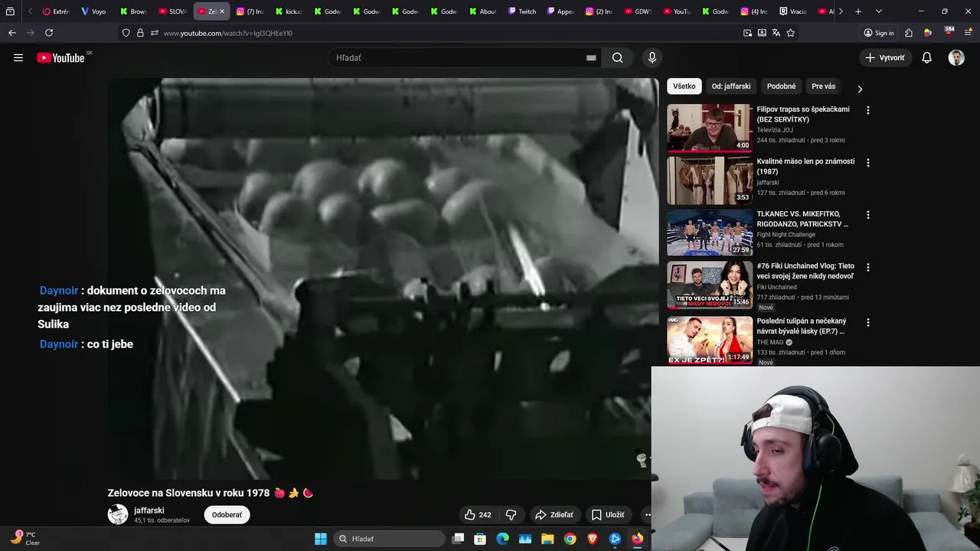Show more filter chips with the right arrow

[x=859, y=89]
